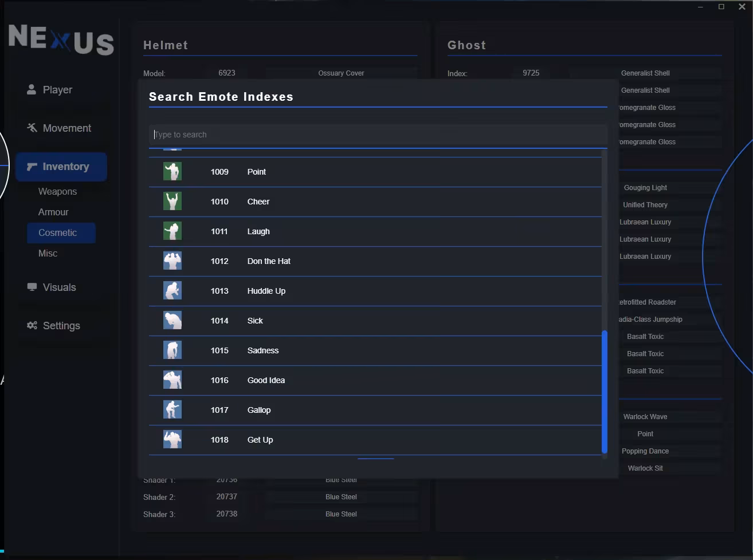Click the Helmet model value 6923
The height and width of the screenshot is (560, 753).
click(227, 73)
